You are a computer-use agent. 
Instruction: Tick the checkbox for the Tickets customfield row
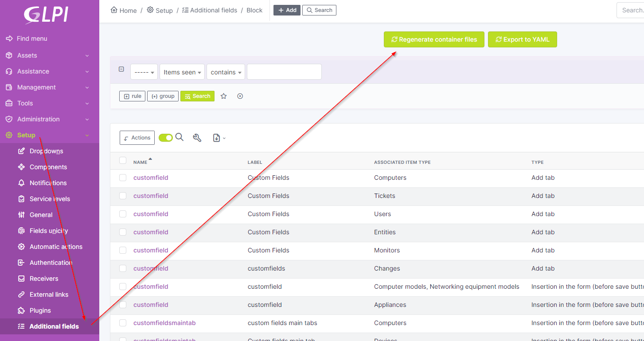[x=123, y=196]
